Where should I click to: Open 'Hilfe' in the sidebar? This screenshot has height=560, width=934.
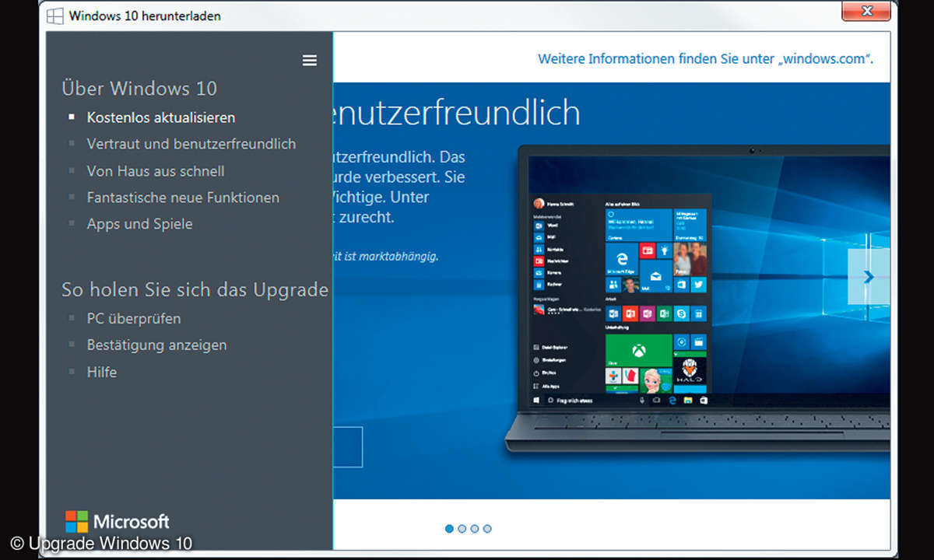pyautogui.click(x=102, y=372)
